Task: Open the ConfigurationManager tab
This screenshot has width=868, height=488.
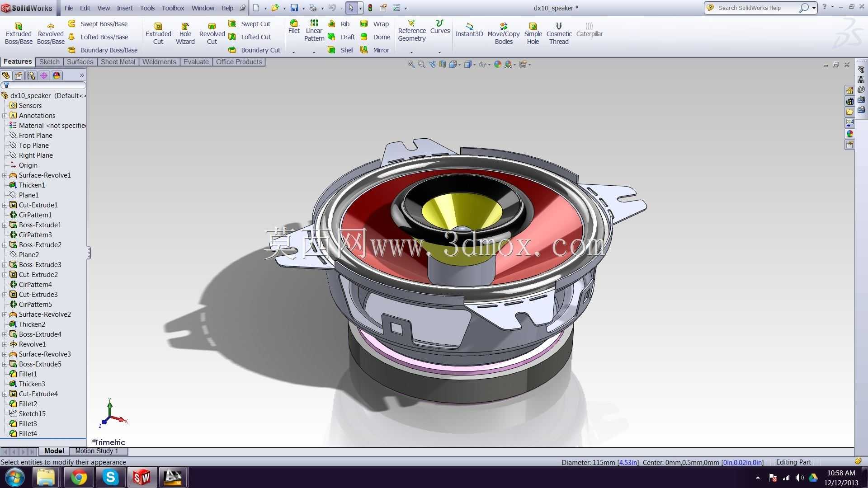Action: [31, 75]
